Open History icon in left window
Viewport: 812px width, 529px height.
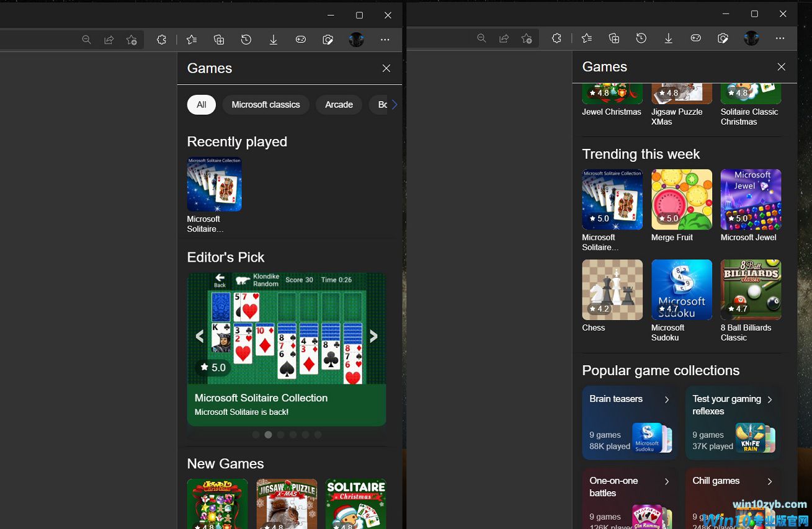(246, 40)
